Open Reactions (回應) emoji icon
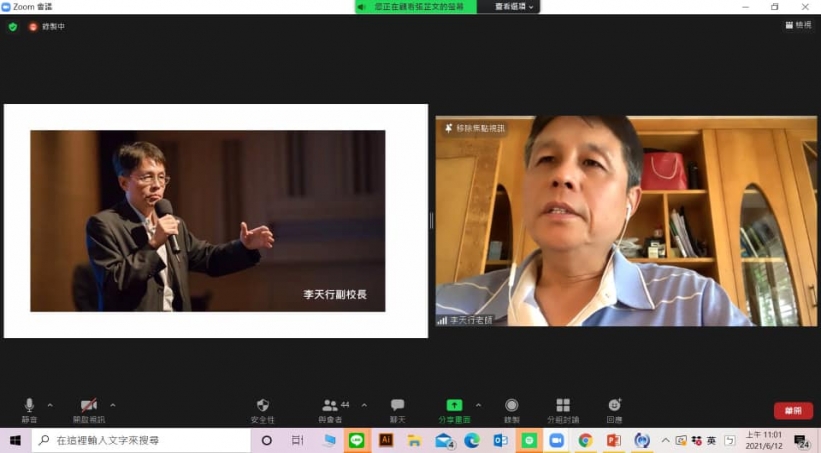821x453 pixels. 614,406
